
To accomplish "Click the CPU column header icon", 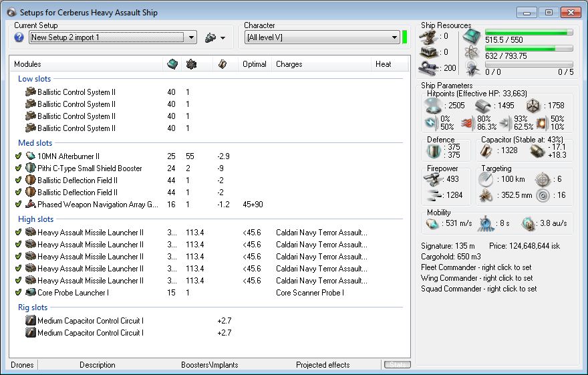I will click(172, 64).
